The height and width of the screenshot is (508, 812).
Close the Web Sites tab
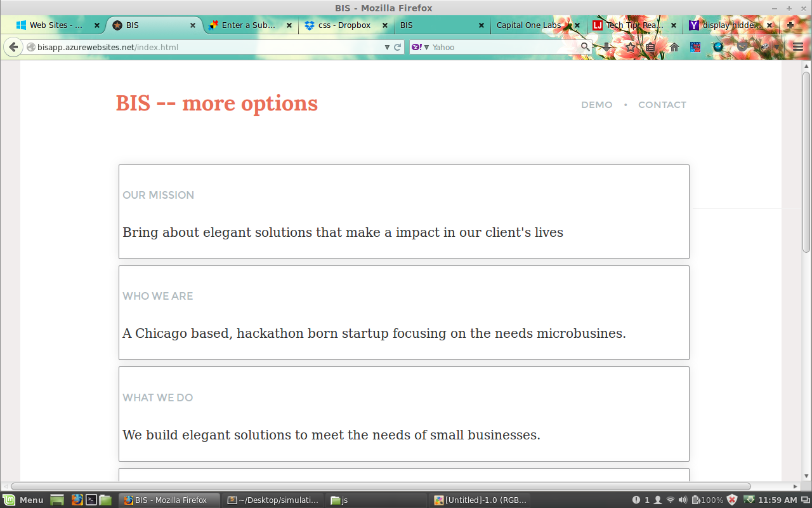(97, 25)
